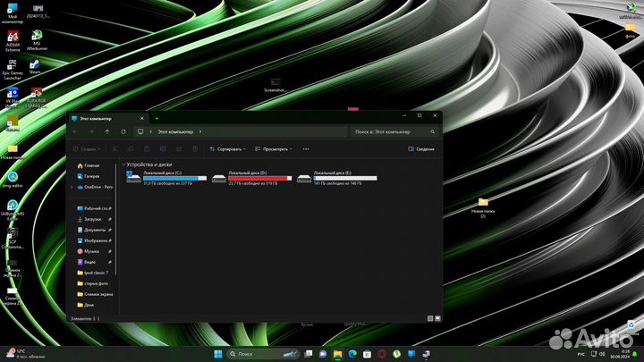This screenshot has height=362, width=644.
Task: Refresh the Этот компьютер view
Action: [x=122, y=131]
